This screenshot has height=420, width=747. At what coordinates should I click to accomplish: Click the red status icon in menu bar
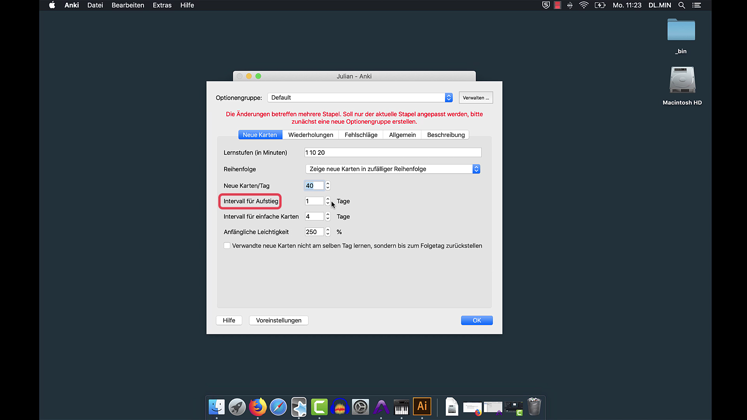[x=557, y=5]
